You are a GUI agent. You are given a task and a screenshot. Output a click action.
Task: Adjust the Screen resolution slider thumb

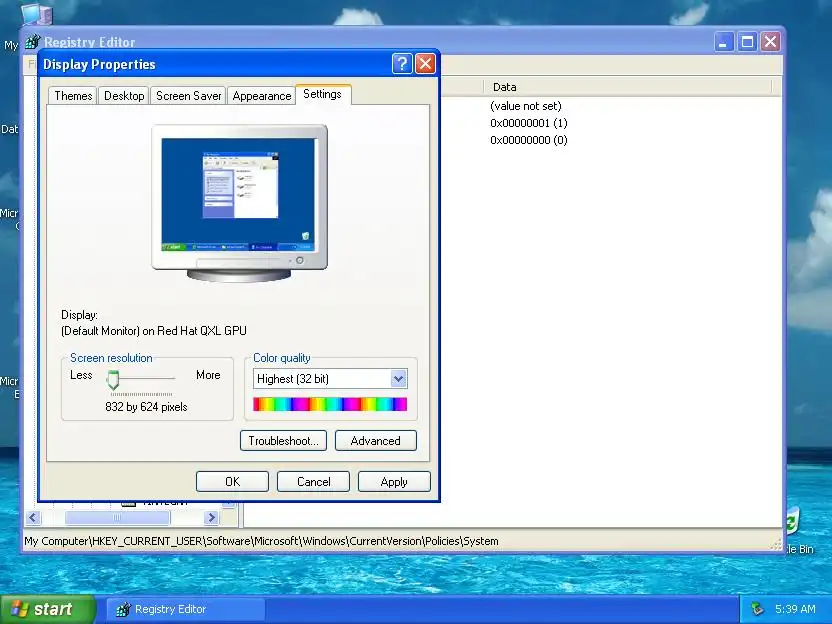click(113, 379)
